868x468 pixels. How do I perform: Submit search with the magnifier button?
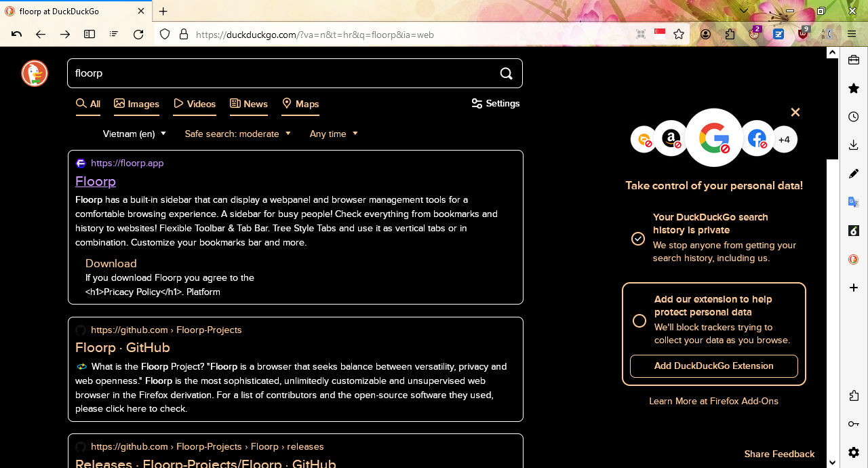click(x=507, y=73)
